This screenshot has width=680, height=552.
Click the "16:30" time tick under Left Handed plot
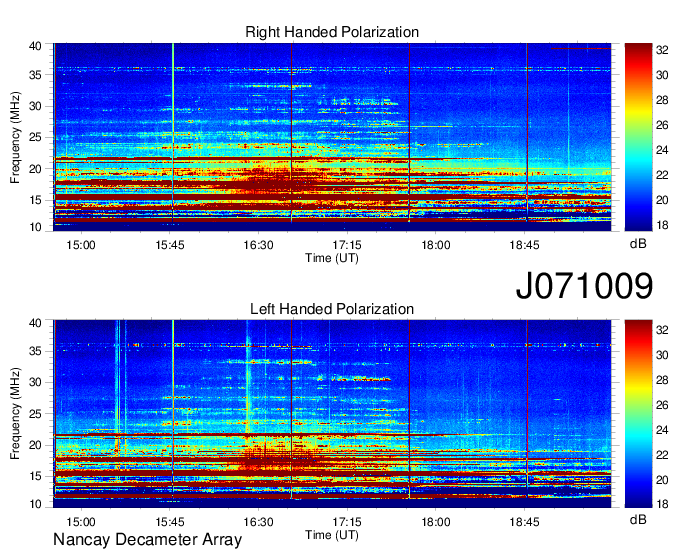(258, 522)
